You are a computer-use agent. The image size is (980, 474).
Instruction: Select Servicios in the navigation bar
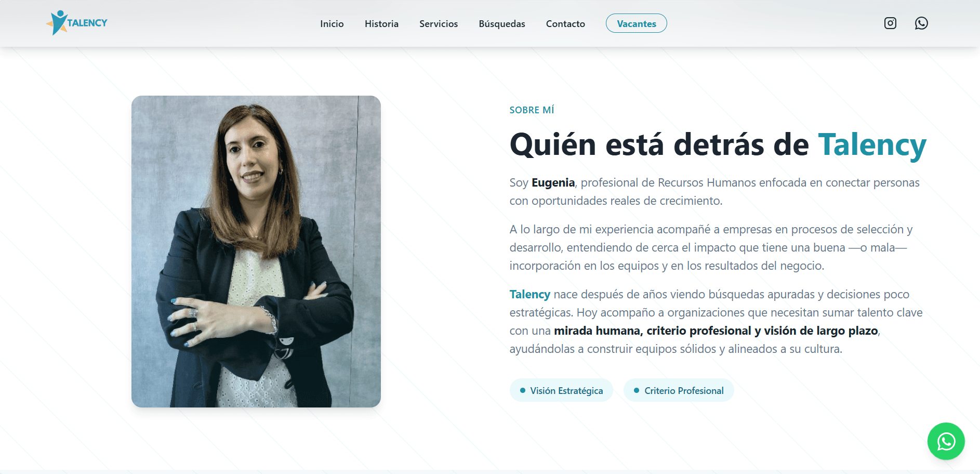coord(439,24)
